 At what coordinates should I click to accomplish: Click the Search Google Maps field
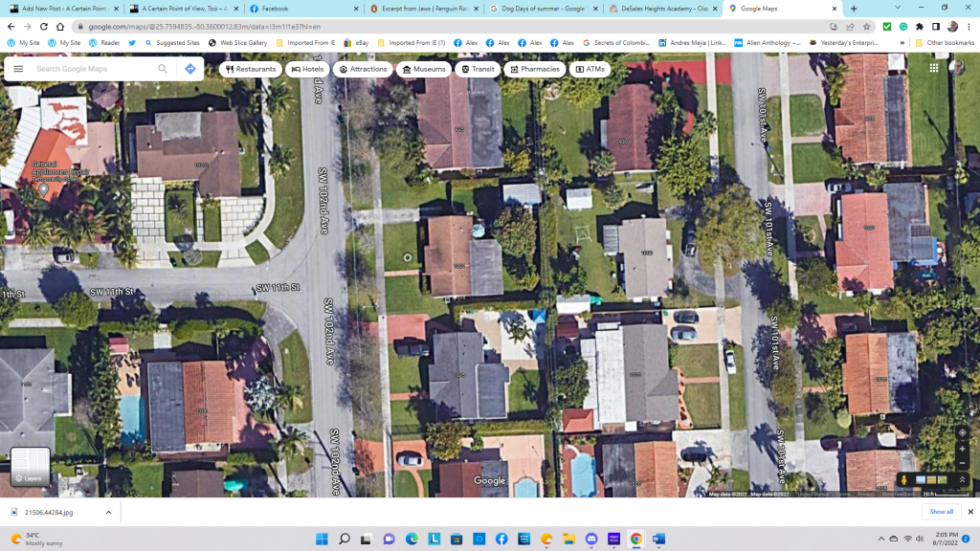(x=94, y=69)
